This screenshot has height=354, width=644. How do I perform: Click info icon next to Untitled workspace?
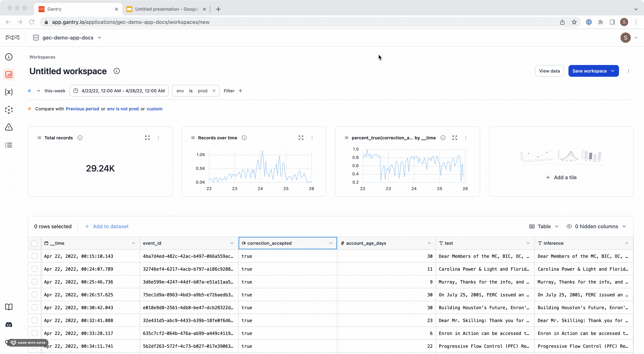pyautogui.click(x=117, y=71)
